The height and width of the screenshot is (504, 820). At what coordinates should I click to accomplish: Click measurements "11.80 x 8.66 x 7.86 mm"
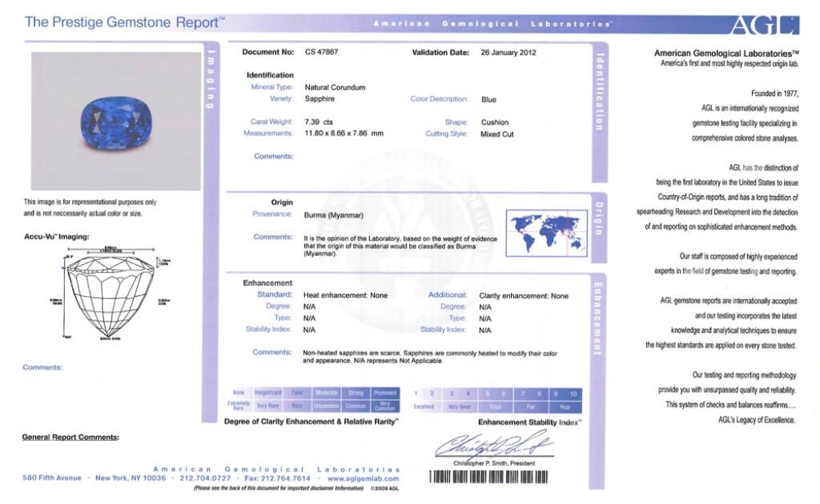(344, 133)
